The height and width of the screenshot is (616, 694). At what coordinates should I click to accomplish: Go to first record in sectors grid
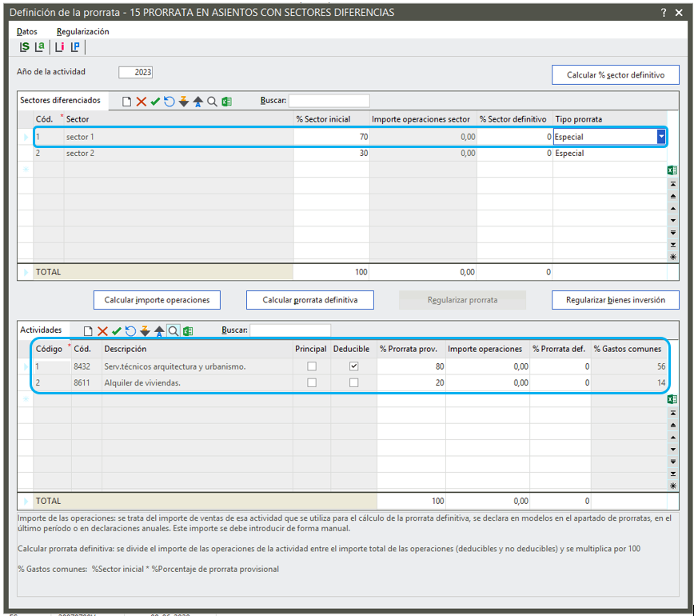672,184
